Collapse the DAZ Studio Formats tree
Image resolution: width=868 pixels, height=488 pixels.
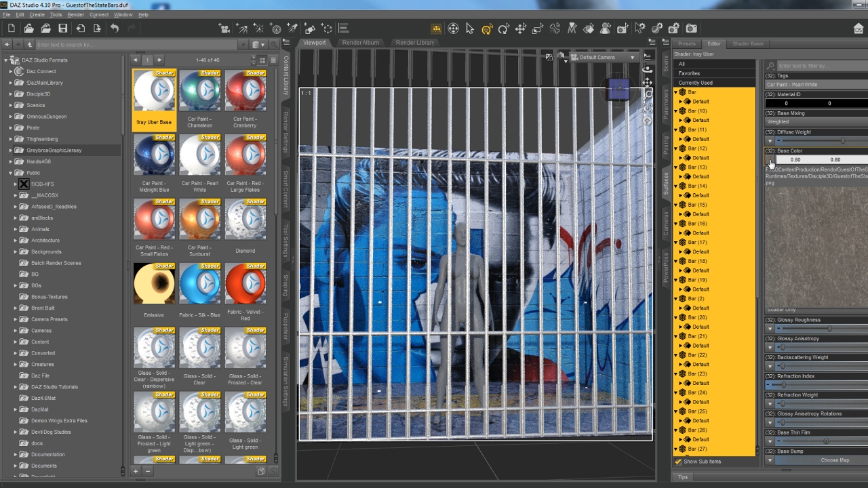click(7, 60)
